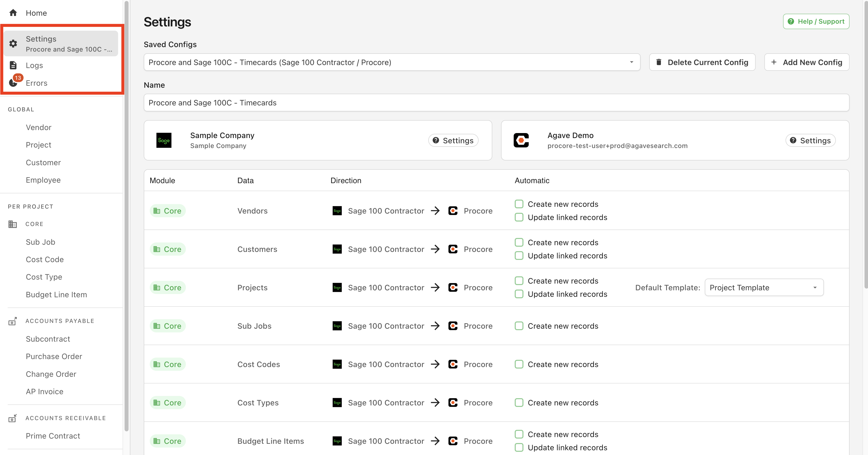
Task: Click the Sage icon in the Projects row
Action: coord(337,288)
